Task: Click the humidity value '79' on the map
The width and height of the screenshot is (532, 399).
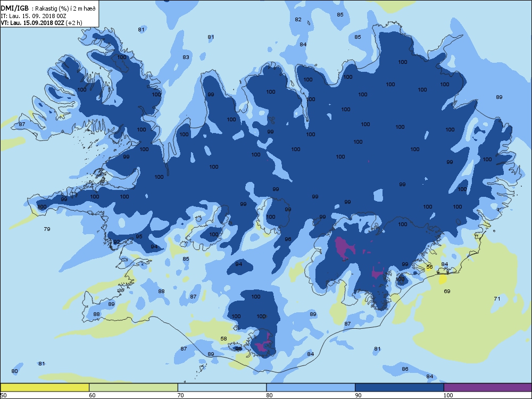Action: [x=47, y=229]
